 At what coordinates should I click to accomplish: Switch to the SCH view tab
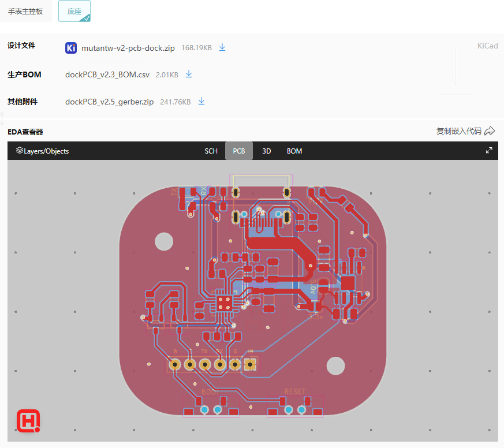coord(211,151)
